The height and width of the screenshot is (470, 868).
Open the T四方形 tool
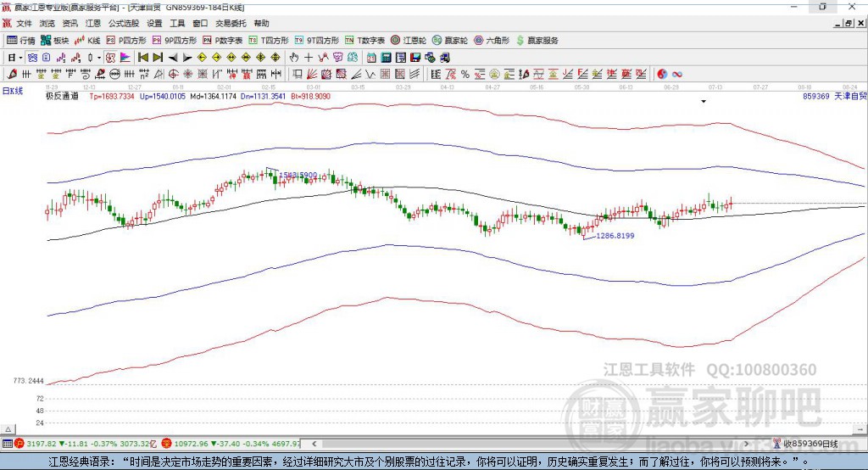[x=269, y=41]
